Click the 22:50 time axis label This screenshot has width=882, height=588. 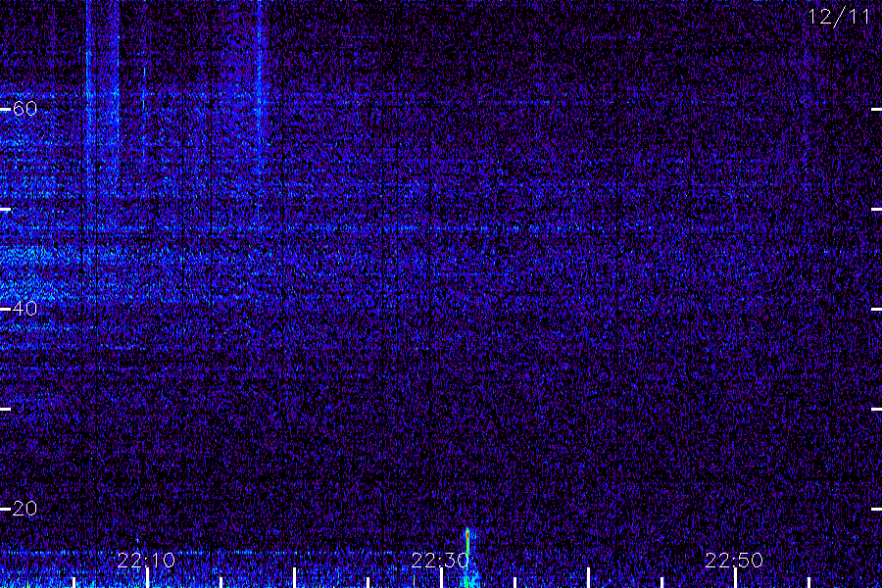734,561
